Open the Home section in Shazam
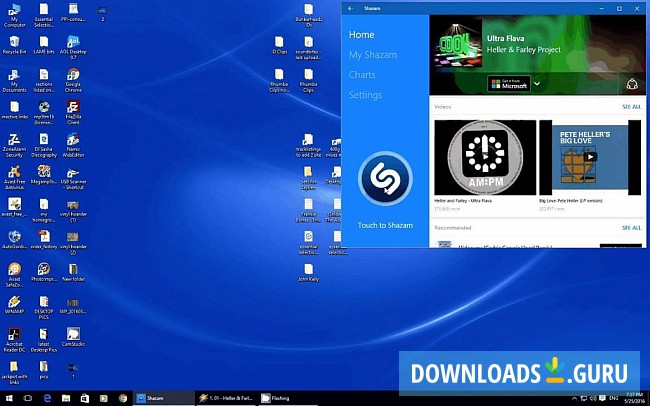Screen dimensions: 650x406 pos(361,34)
